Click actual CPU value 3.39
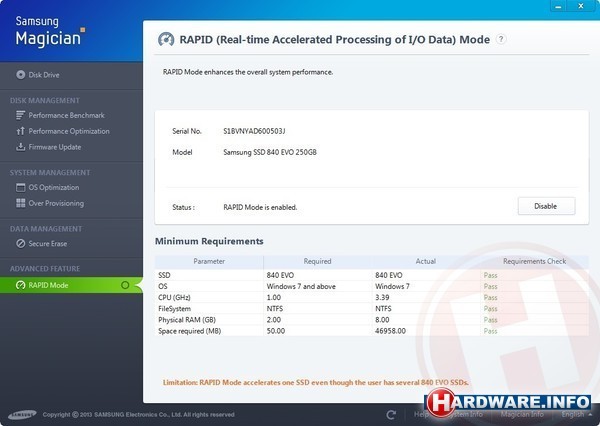The image size is (600, 426). point(382,297)
